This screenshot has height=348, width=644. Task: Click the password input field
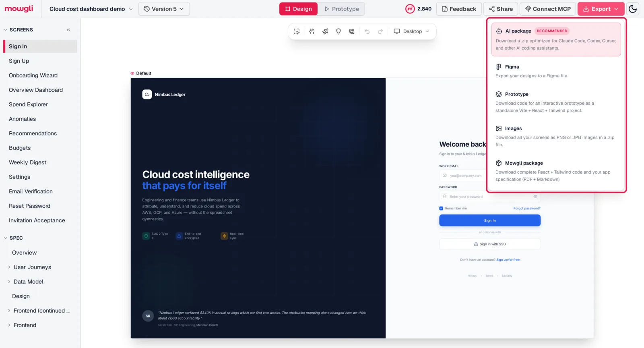click(490, 197)
